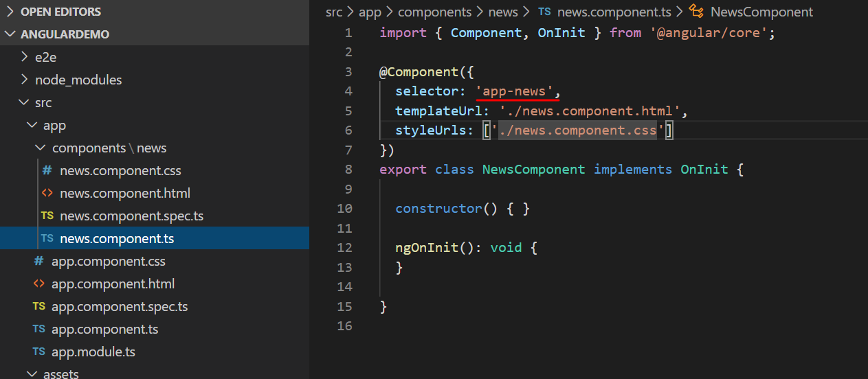Viewport: 868px width, 379px height.
Task: Open app.component.css file
Action: pyautogui.click(x=109, y=261)
